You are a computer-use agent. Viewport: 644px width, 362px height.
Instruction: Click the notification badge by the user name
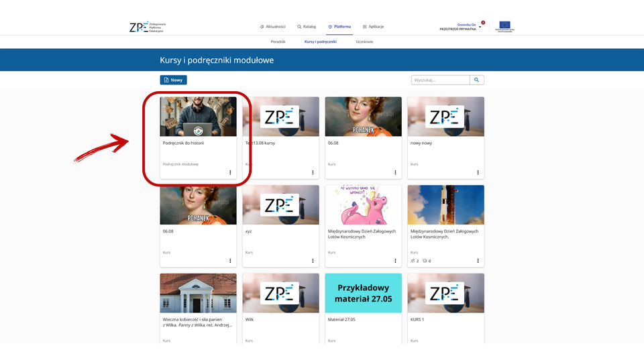coord(483,22)
